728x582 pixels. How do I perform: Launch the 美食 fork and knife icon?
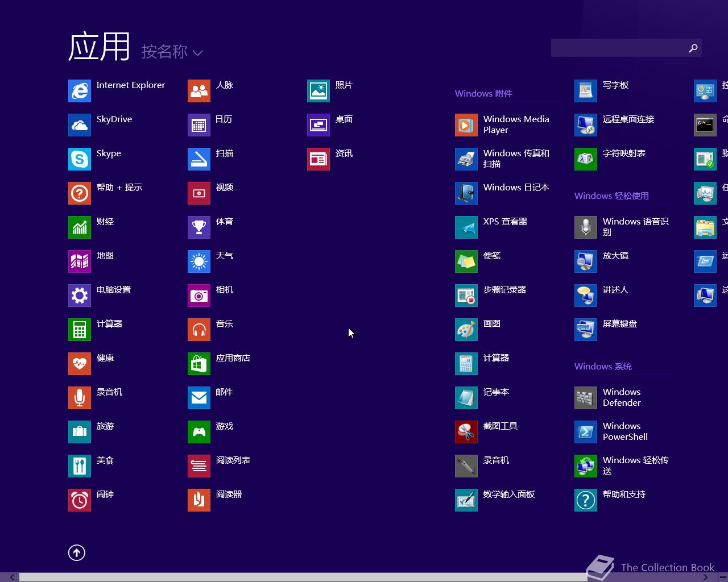click(80, 466)
